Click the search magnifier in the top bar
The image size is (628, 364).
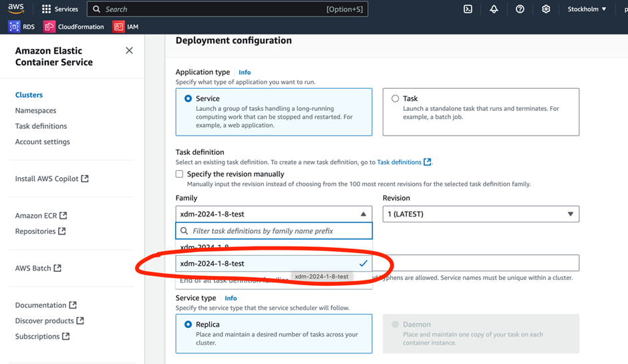96,9
